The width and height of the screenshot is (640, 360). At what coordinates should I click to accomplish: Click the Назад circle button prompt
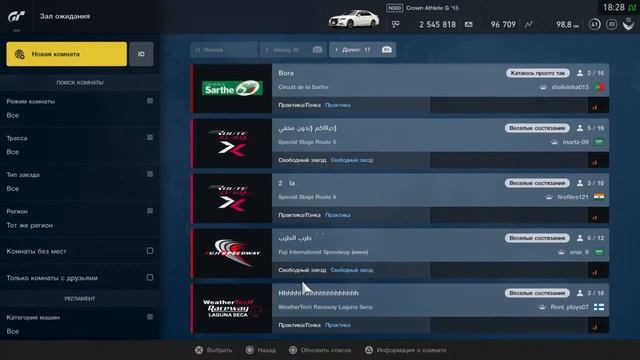click(260, 350)
